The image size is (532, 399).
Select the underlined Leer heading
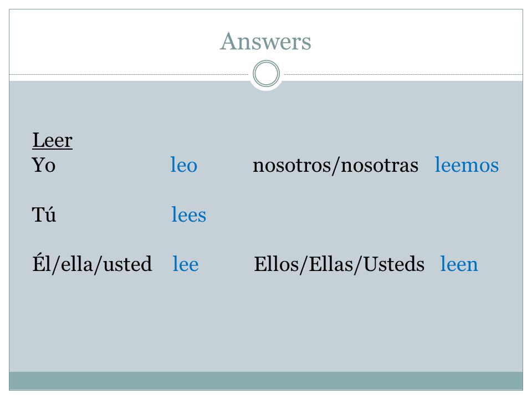click(52, 140)
